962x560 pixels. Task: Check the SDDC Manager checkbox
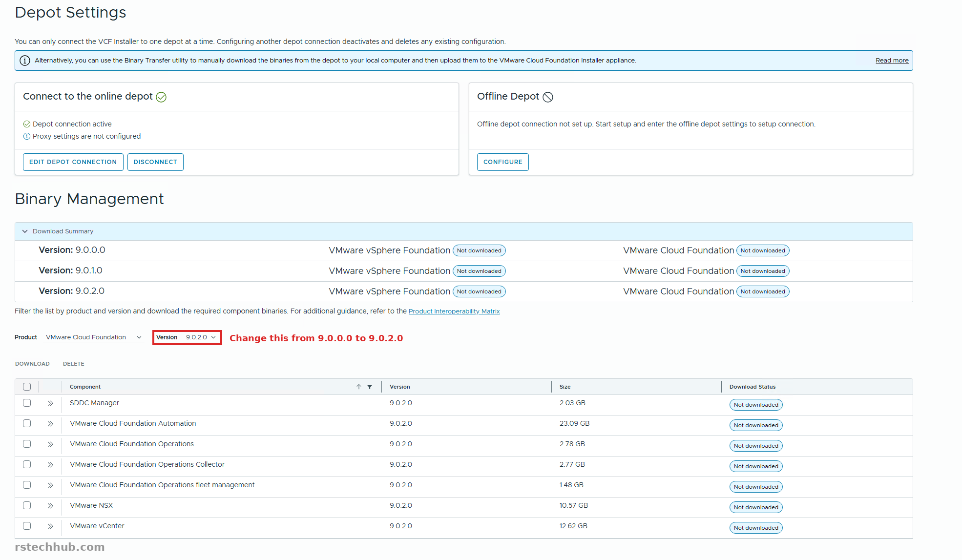(x=27, y=403)
